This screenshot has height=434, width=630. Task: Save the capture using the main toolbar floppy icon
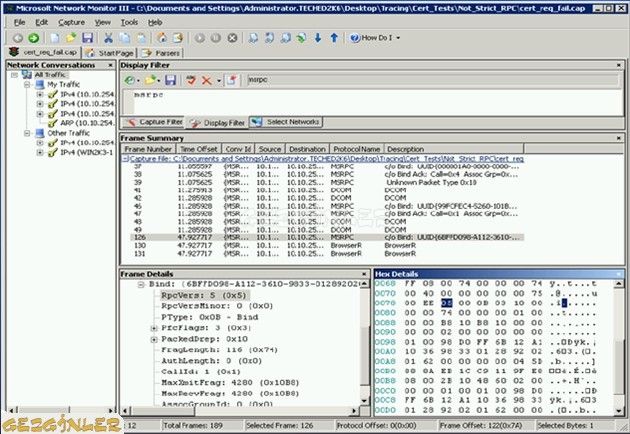pos(88,38)
